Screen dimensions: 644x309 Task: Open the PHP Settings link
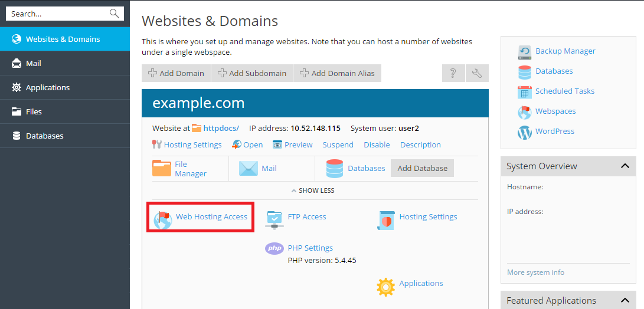click(310, 248)
